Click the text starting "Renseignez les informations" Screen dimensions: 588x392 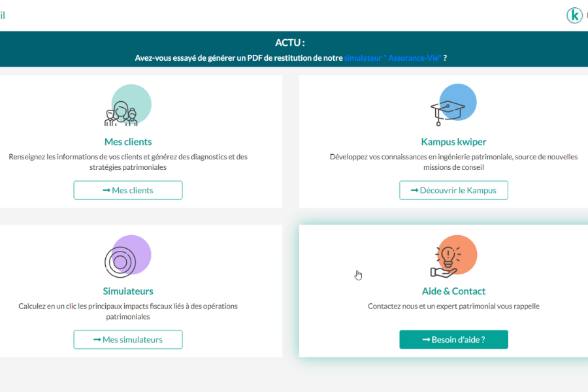(x=128, y=161)
